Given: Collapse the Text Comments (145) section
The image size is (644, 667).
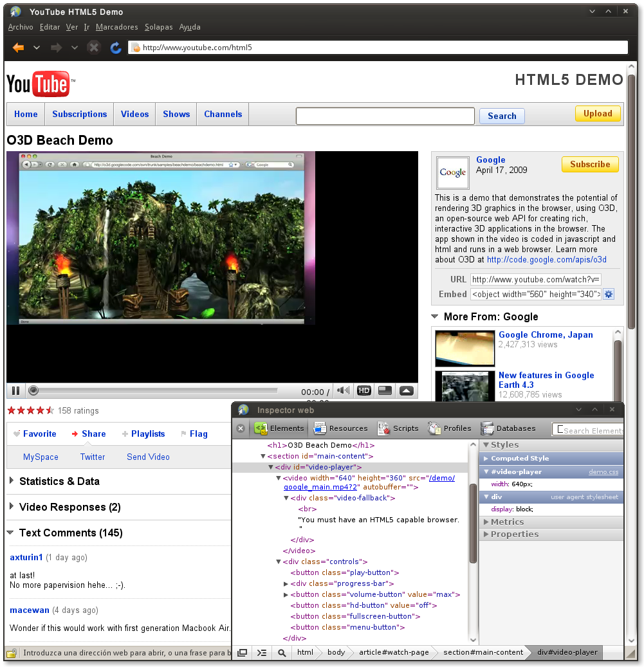Looking at the screenshot, I should point(11,533).
